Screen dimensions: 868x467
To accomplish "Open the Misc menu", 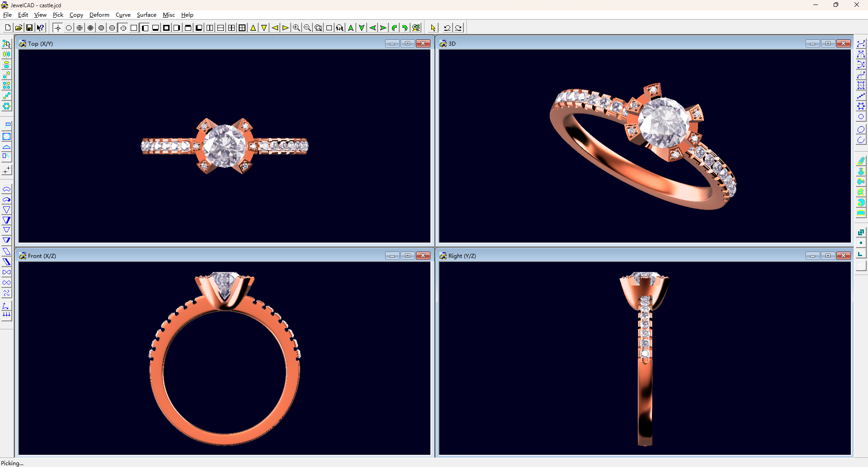I will tap(169, 15).
